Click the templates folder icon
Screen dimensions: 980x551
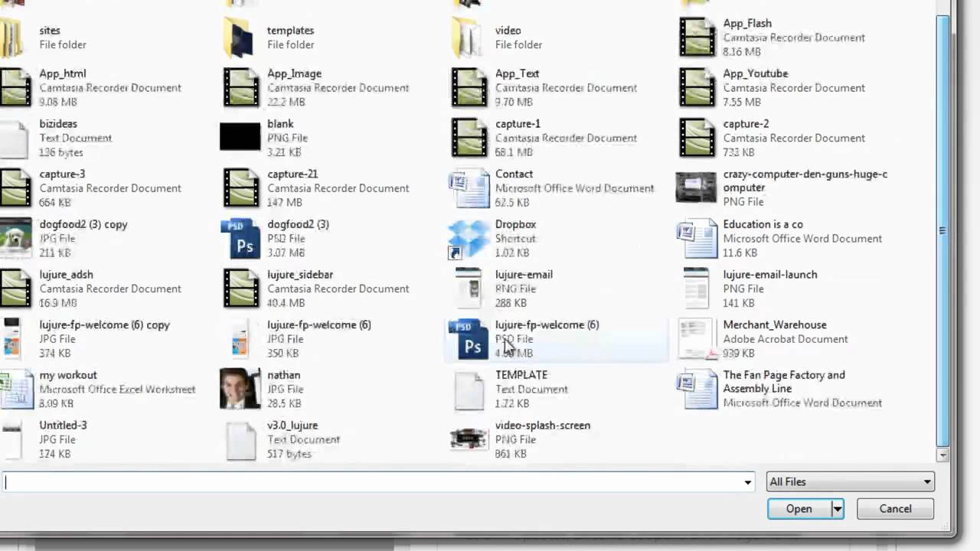[x=240, y=37]
